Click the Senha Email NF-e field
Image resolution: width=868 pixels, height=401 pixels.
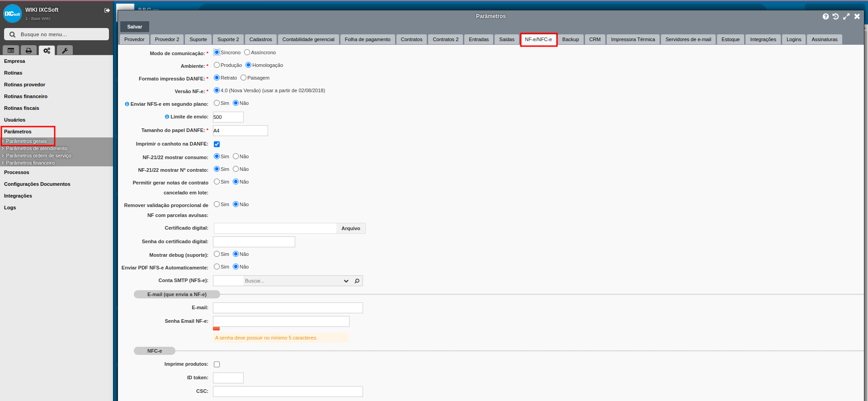pos(281,321)
